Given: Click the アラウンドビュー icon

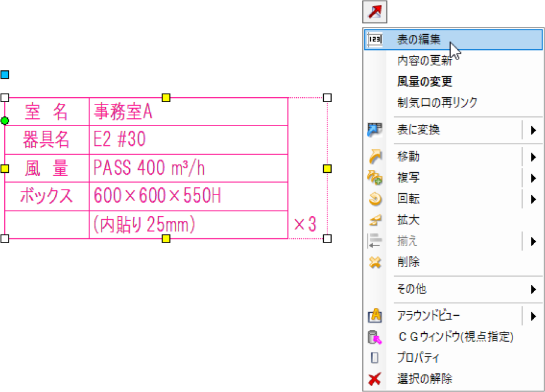Looking at the screenshot, I should point(375,316).
